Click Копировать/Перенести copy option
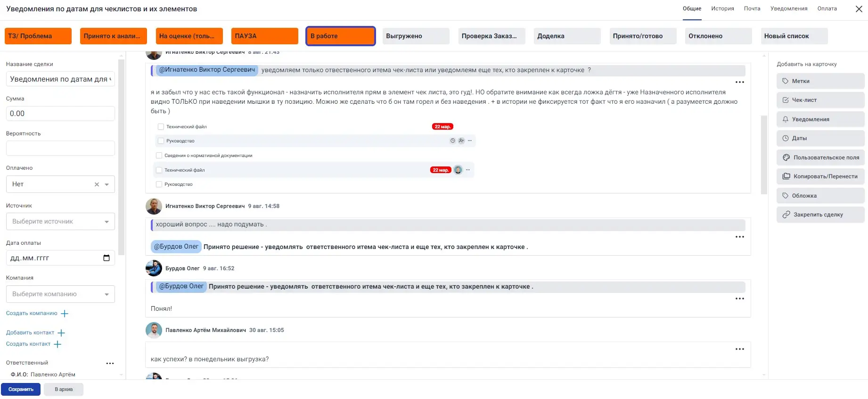Screen dimensions: 868x399 point(820,176)
